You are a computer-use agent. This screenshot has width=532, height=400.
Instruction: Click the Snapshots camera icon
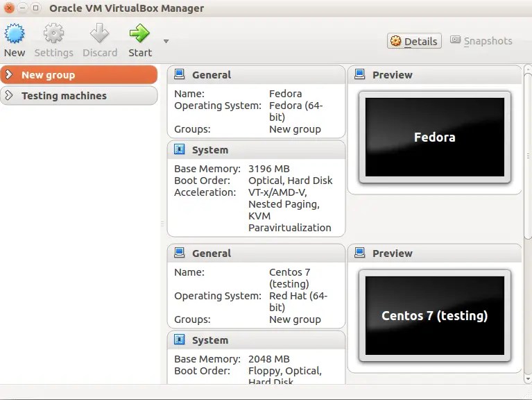(x=455, y=40)
